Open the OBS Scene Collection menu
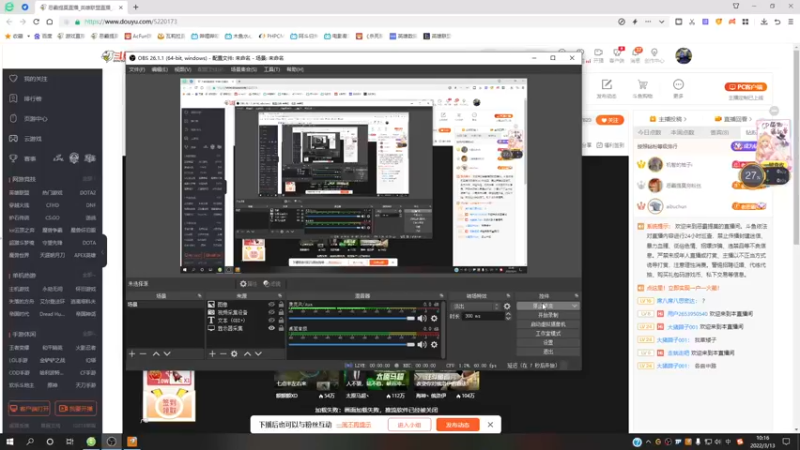Screen dimensions: 800x450 (x=244, y=69)
